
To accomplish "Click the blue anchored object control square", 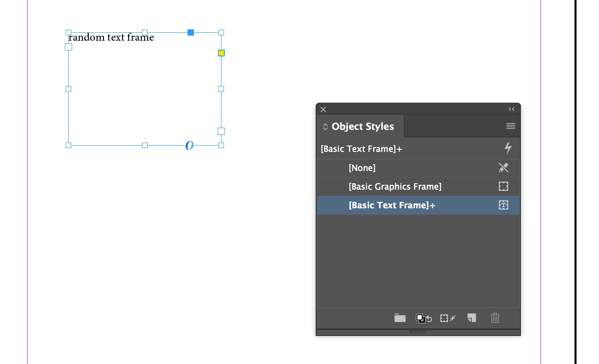I will 191,32.
